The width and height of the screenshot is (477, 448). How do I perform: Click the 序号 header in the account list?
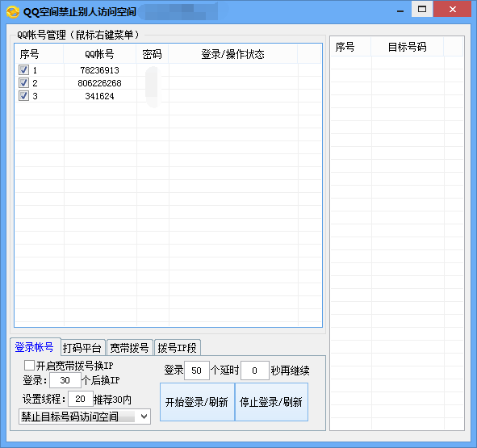tap(39, 54)
